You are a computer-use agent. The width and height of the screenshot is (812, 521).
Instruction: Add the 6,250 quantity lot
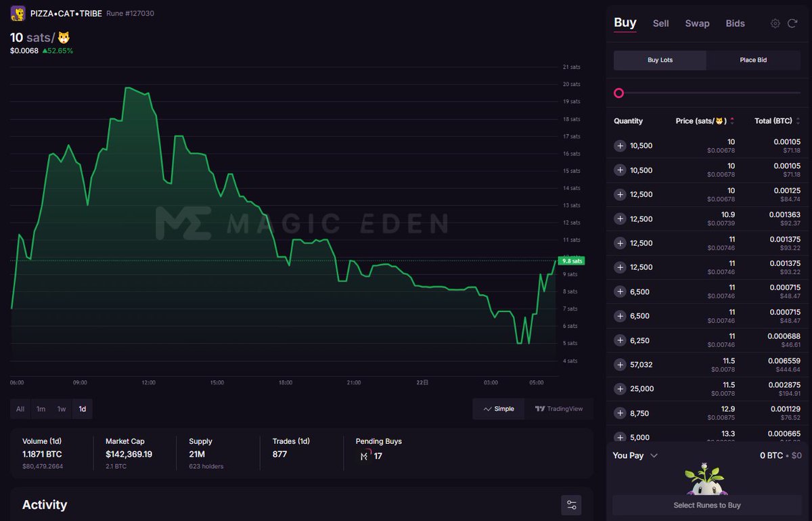tap(620, 340)
